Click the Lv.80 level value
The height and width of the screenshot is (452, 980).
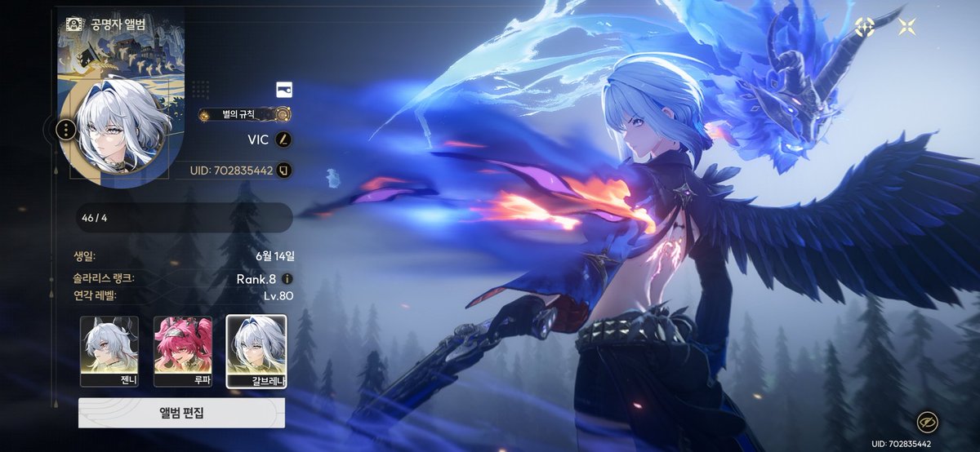(278, 296)
